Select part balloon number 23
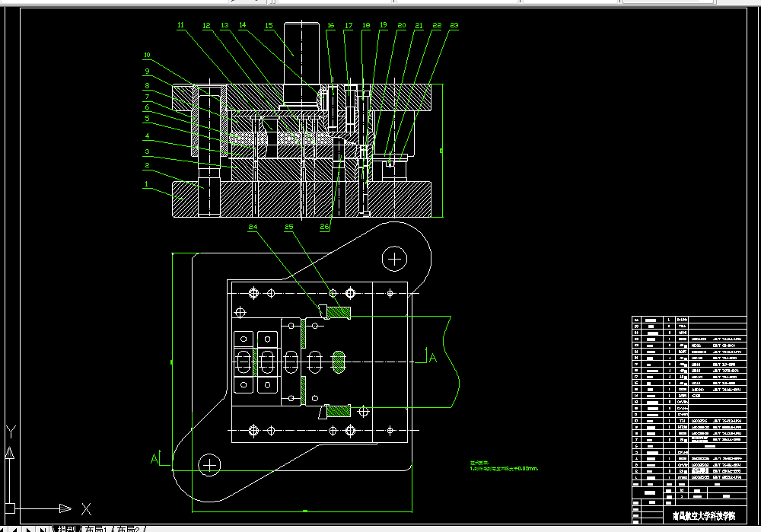The image size is (761, 532). (x=454, y=25)
